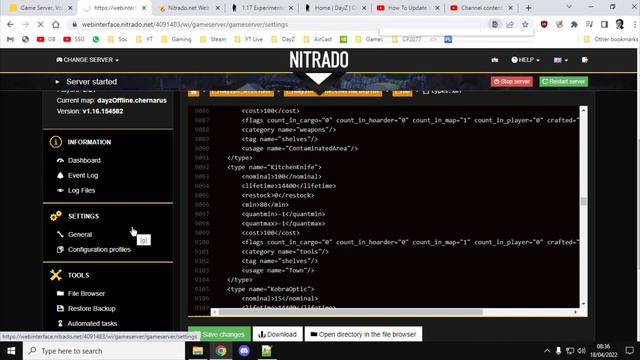Click the editor vertical scrollbar thumb

[584, 201]
